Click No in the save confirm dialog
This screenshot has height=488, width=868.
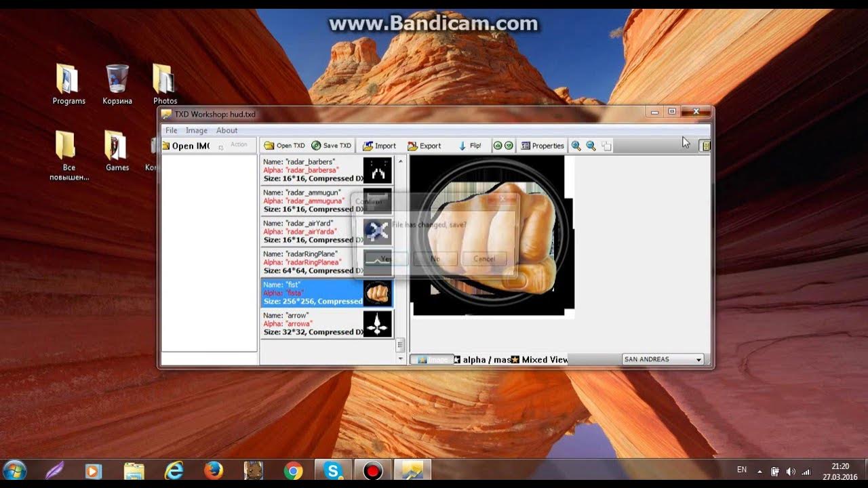435,258
